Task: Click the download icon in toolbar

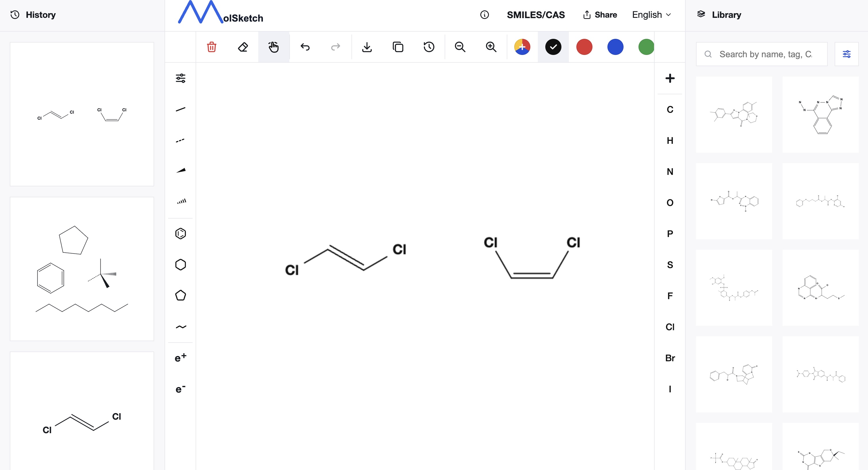Action: (x=367, y=47)
